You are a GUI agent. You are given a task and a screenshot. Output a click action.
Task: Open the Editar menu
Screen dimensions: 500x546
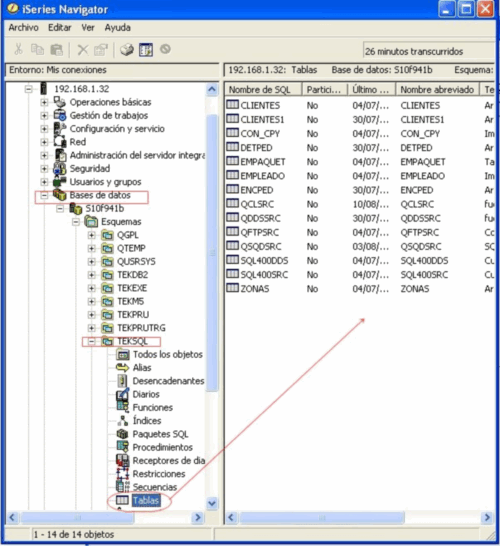[60, 28]
